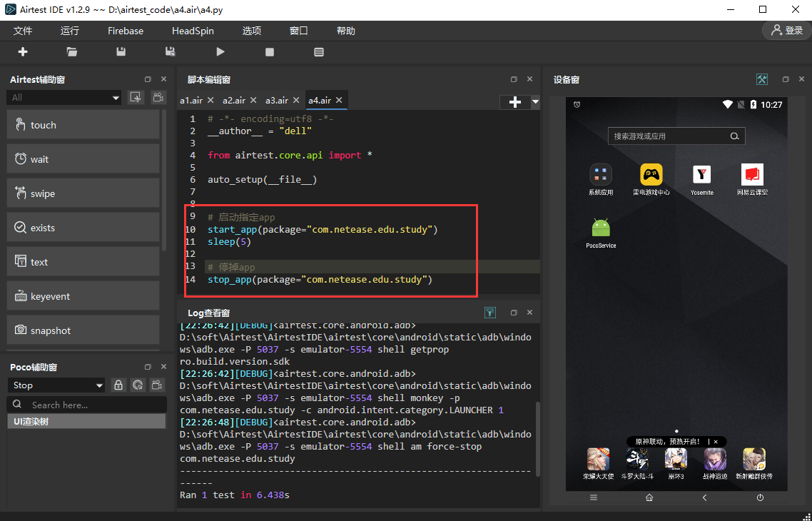This screenshot has width=812, height=521.
Task: Click the touch command button
Action: (x=83, y=125)
